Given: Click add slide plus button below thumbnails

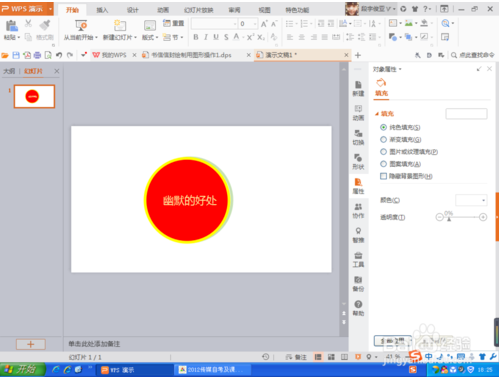Looking at the screenshot, I should coord(31,344).
